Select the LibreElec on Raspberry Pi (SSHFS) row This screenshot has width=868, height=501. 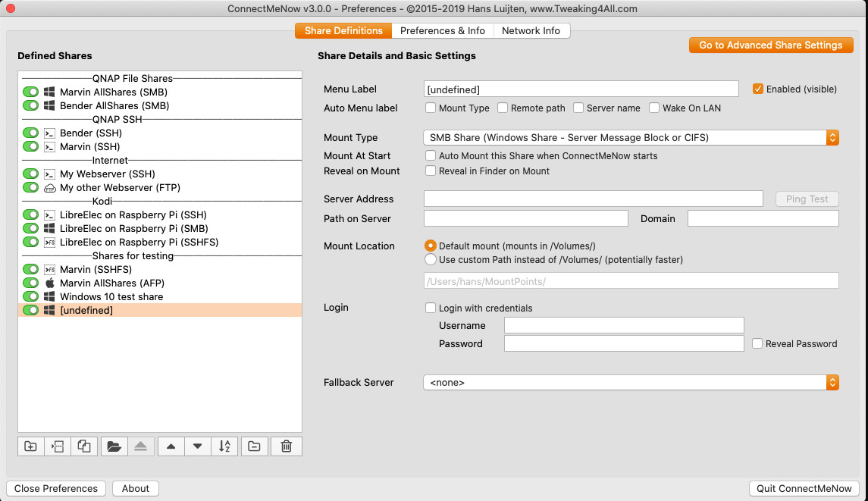[x=160, y=242]
